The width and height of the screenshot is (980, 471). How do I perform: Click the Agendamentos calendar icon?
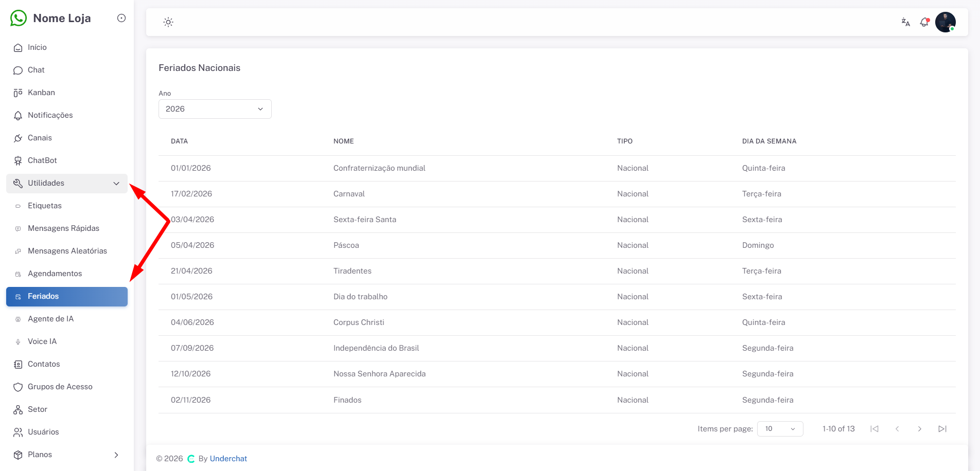(18, 274)
